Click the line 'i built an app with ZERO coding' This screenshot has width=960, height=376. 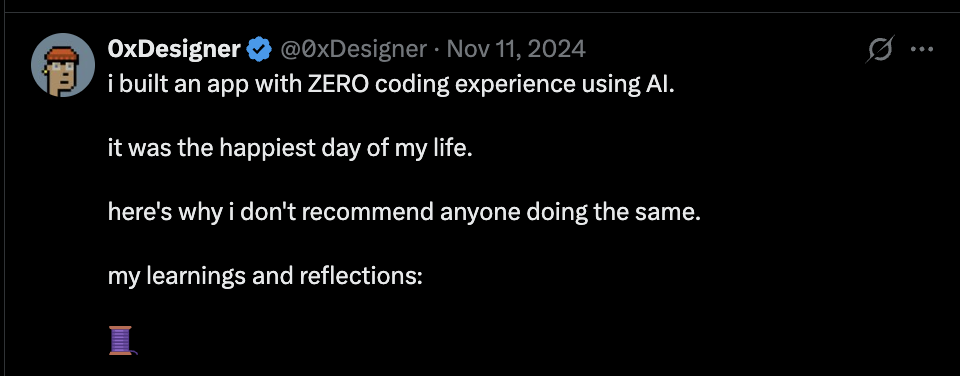391,85
